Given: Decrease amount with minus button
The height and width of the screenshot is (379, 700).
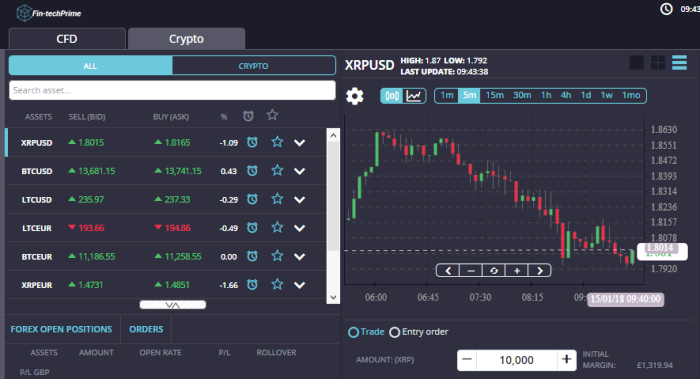Looking at the screenshot, I should coord(467,360).
